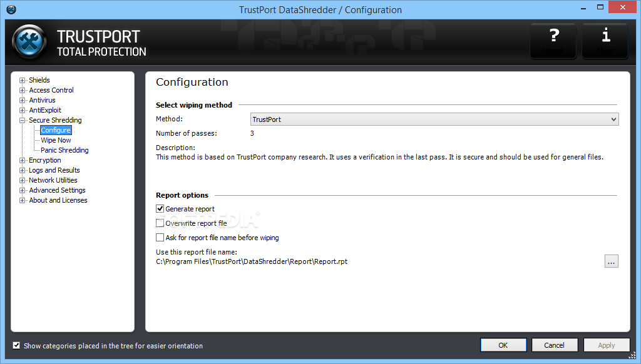The width and height of the screenshot is (641, 364).
Task: Open Panic Shredding settings
Action: [64, 150]
